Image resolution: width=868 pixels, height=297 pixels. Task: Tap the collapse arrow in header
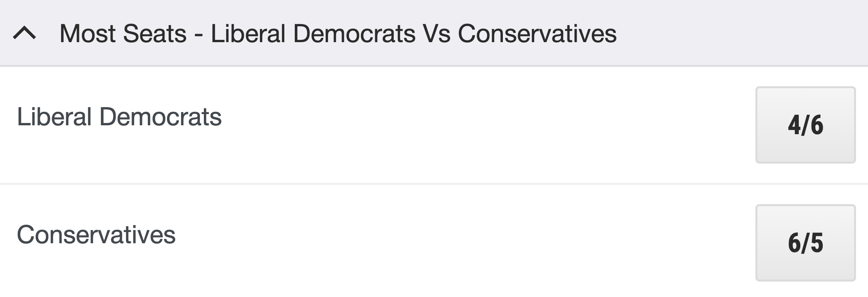tap(24, 33)
